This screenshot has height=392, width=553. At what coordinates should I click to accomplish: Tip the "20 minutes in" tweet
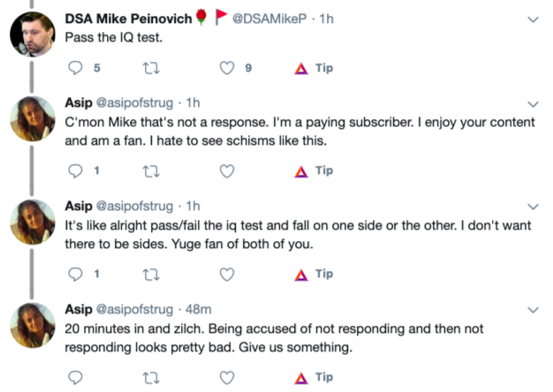coord(314,377)
